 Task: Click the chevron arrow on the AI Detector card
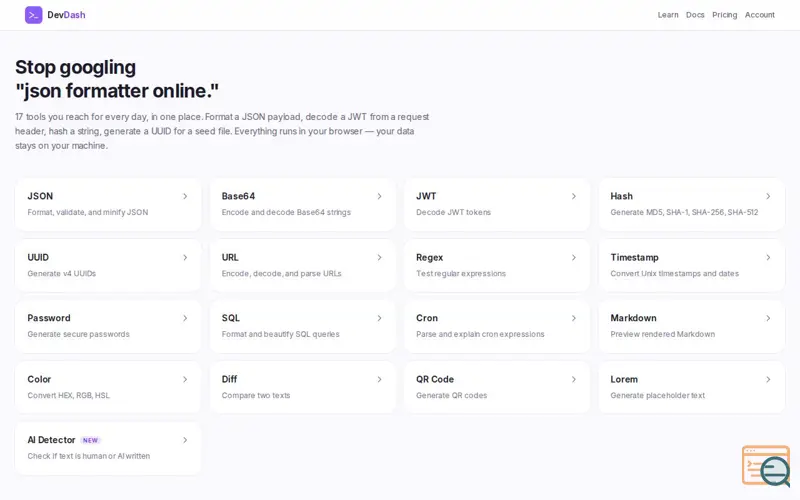click(185, 440)
